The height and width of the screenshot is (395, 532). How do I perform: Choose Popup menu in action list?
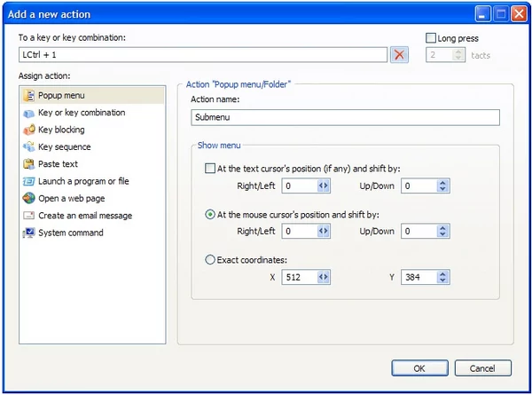tap(92, 96)
